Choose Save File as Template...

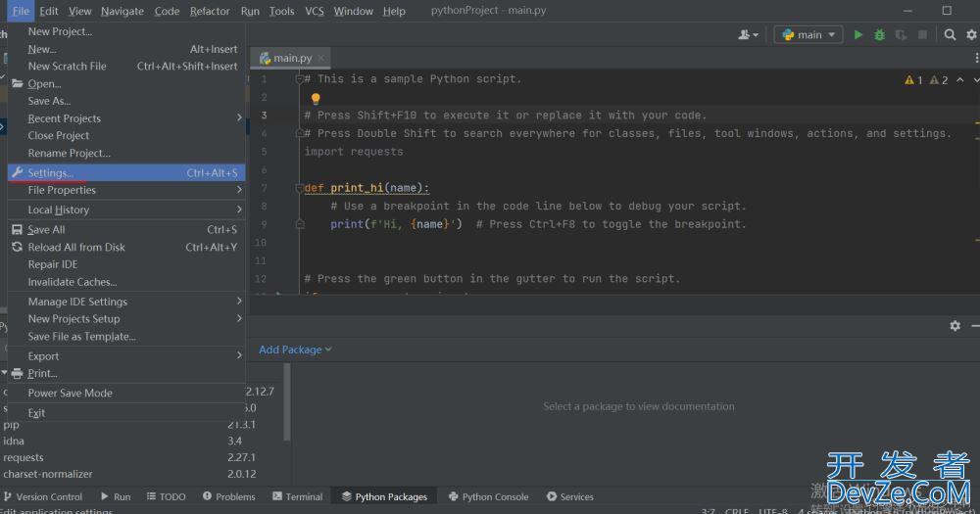(126, 336)
